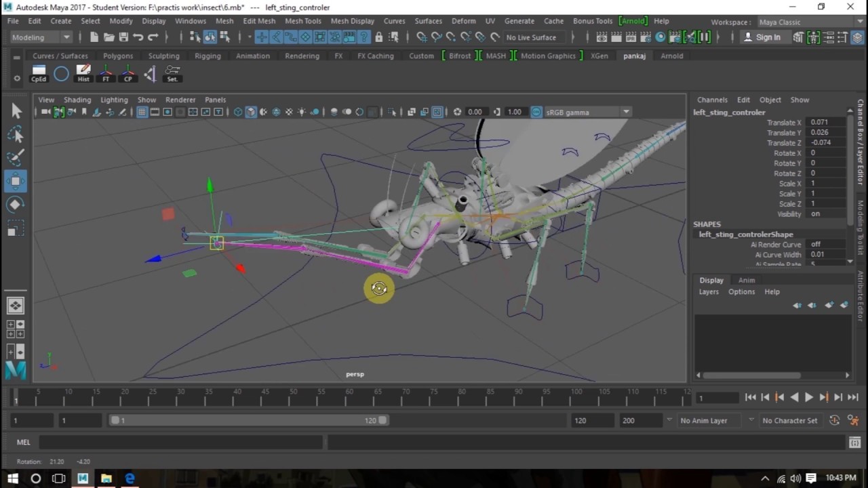Click the Hist shelf icon
Image resolution: width=868 pixels, height=488 pixels.
tap(83, 73)
